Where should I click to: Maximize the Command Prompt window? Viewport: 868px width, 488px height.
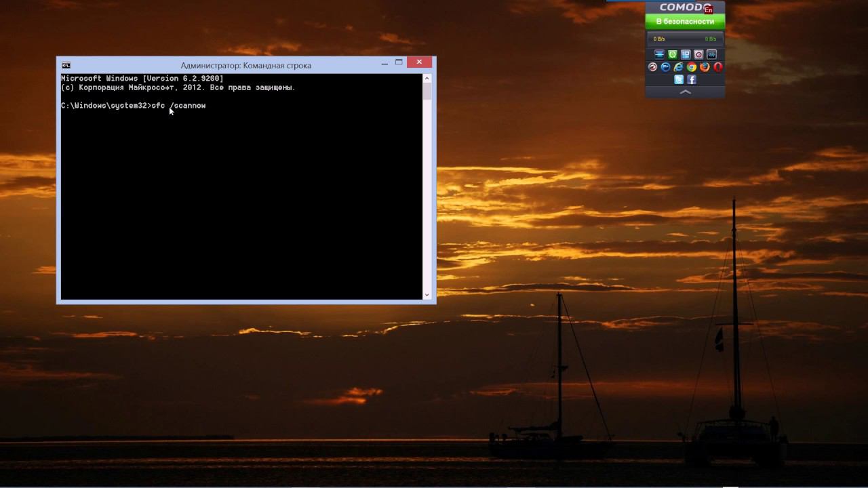pyautogui.click(x=399, y=63)
